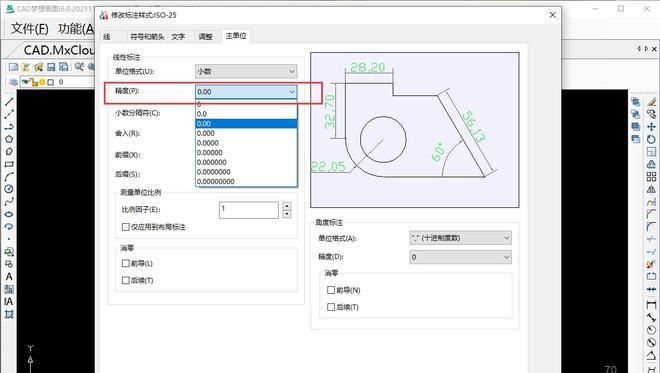Click the top draw-order icon
This screenshot has width=660, height=373.
point(636,101)
